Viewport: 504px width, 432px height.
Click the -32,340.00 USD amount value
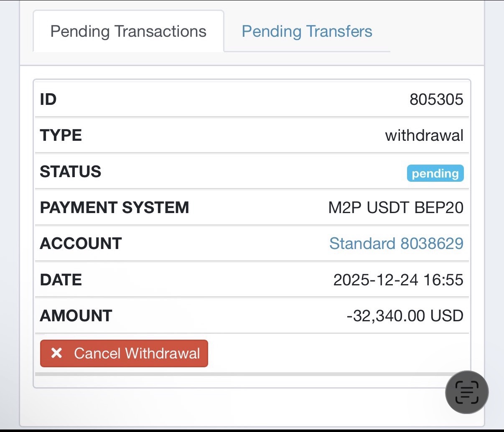click(405, 316)
